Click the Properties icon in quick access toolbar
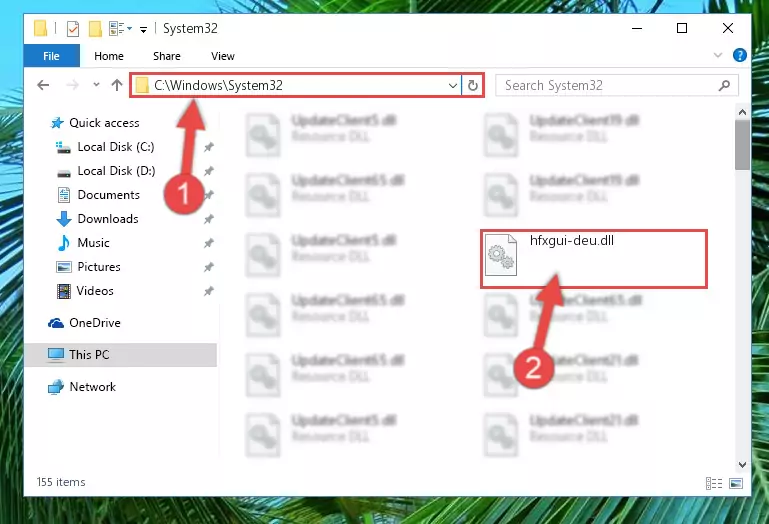This screenshot has height=524, width=769. click(x=73, y=28)
